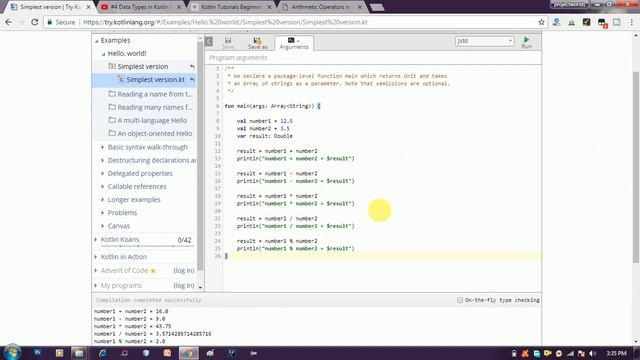Open Chrome from the taskbar
The width and height of the screenshot is (640, 360).
[x=188, y=353]
